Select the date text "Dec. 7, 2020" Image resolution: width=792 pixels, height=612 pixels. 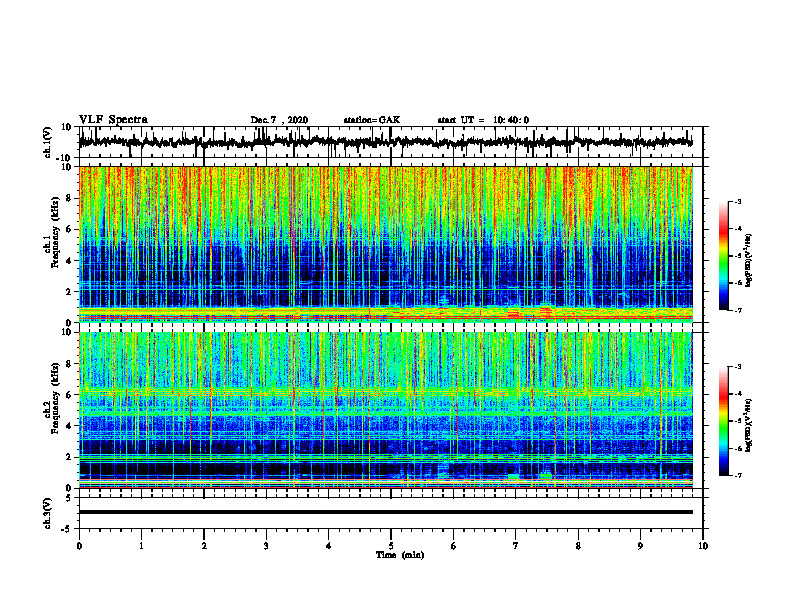pos(279,120)
